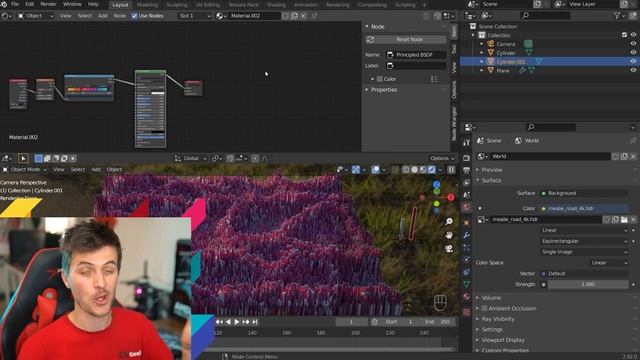Open the Render menu

48,4
